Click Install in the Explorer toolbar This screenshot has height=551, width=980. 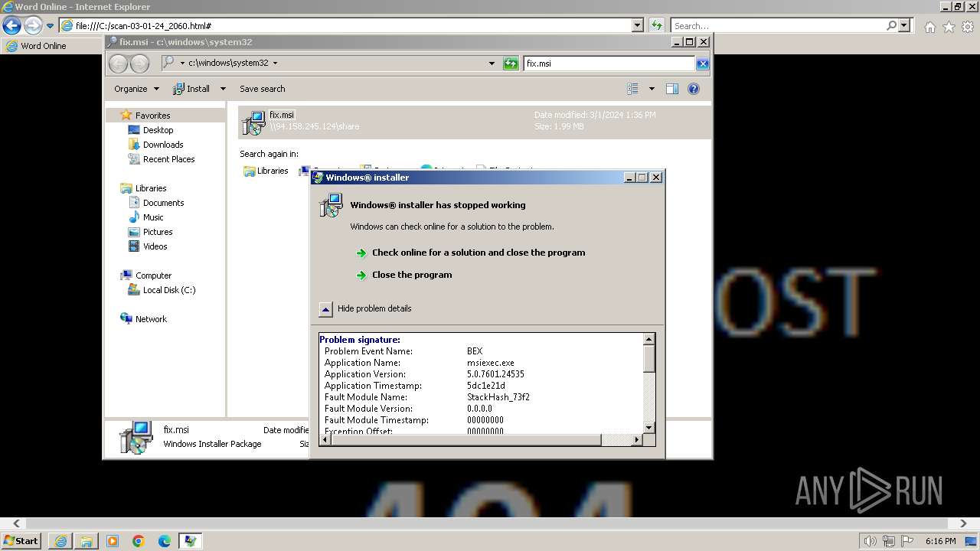pos(191,89)
